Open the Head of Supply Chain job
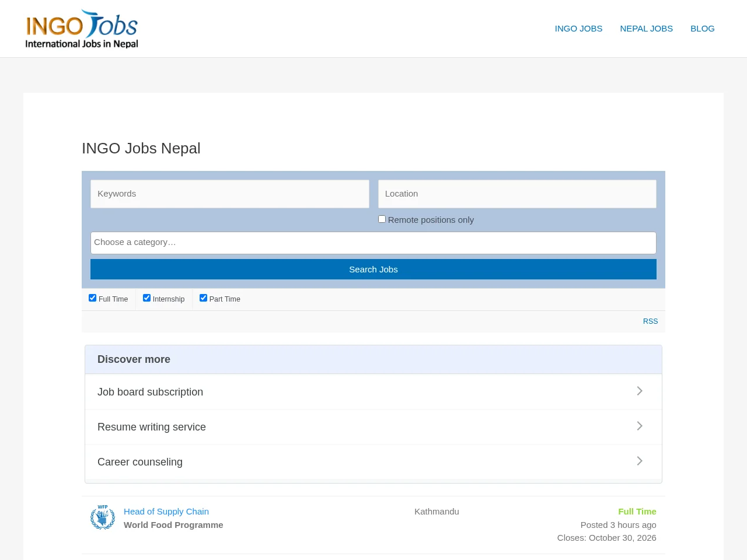Screen dimensions: 747x560 point(166,512)
